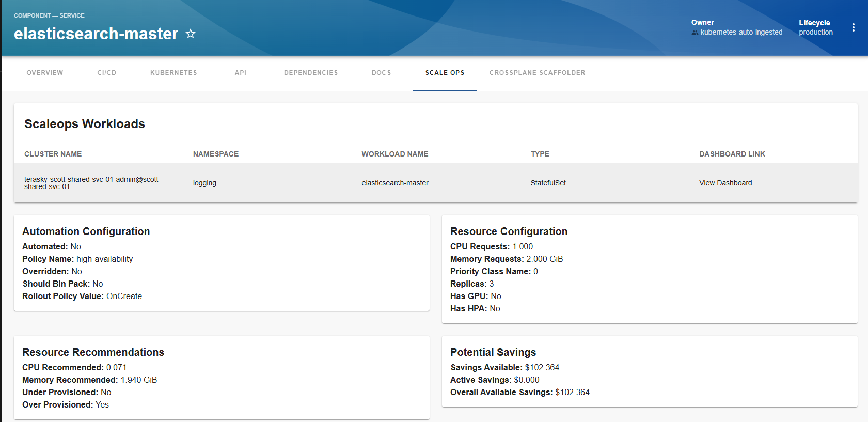Open the Kubernetes tab
The width and height of the screenshot is (868, 422).
click(173, 73)
